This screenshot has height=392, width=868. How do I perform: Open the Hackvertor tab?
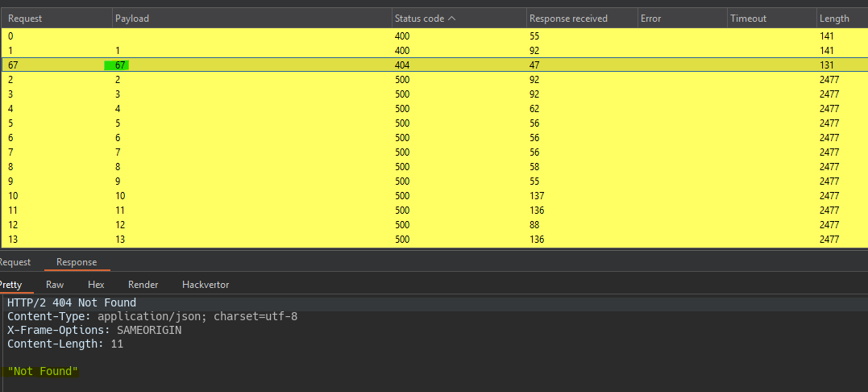point(206,285)
